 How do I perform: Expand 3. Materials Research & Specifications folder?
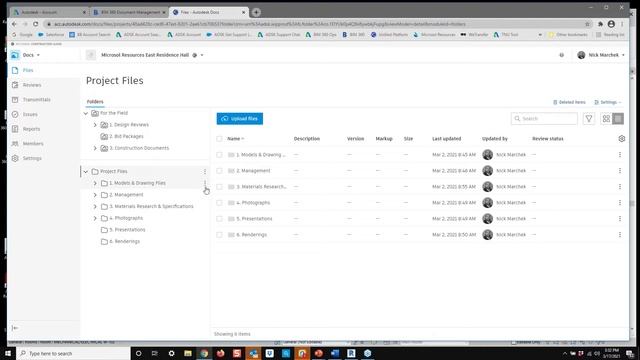click(x=95, y=207)
